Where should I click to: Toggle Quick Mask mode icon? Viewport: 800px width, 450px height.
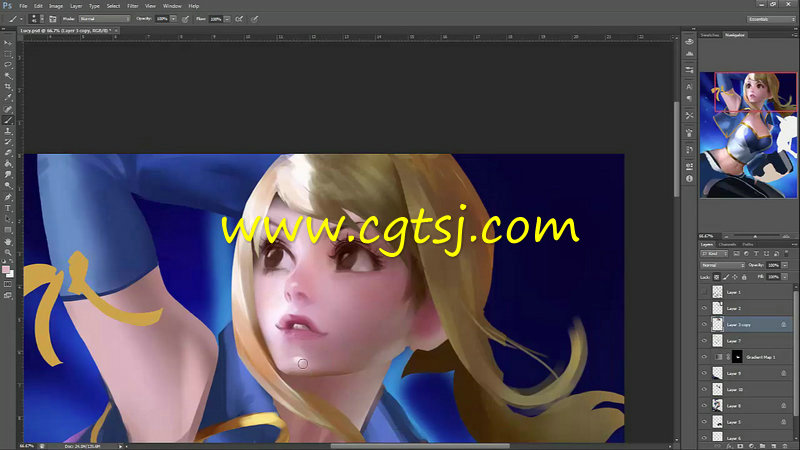(x=8, y=284)
